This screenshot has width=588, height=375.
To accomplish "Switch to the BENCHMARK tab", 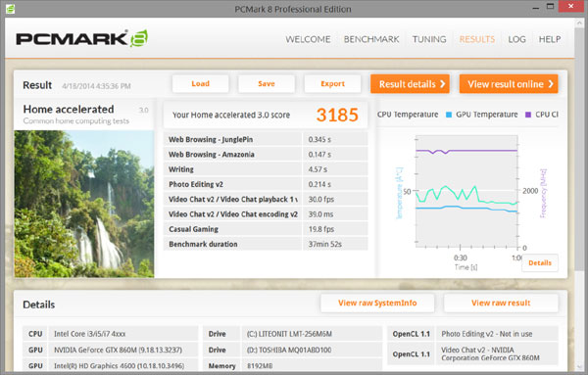I will point(371,39).
